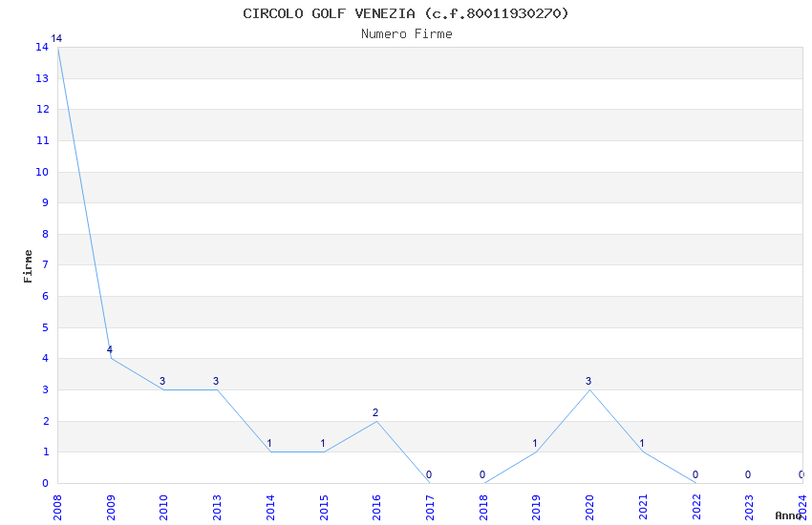This screenshot has width=812, height=525.
Task: Click y-axis tick label 5
Action: [x=46, y=328]
